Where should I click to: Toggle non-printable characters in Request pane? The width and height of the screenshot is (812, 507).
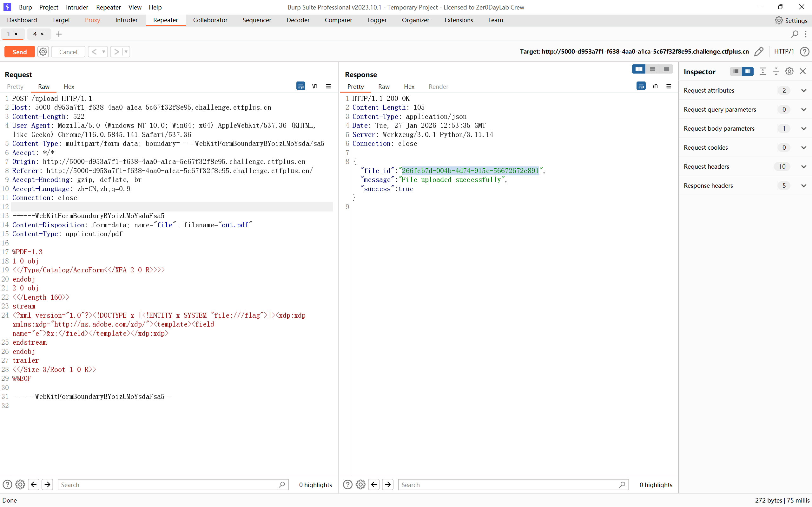coord(315,86)
